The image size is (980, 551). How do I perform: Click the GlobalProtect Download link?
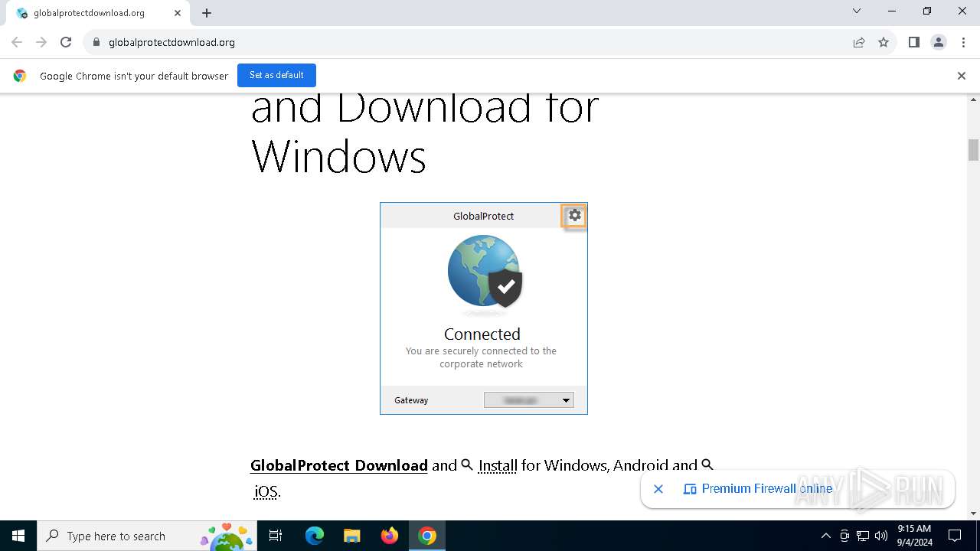point(339,465)
